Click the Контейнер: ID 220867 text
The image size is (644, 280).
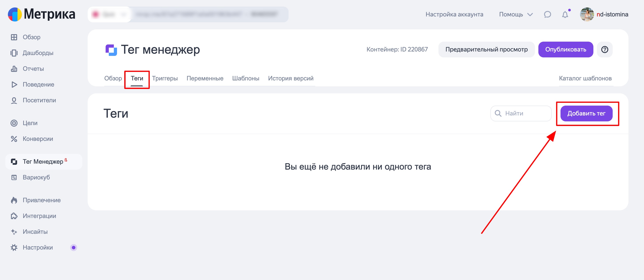(397, 50)
